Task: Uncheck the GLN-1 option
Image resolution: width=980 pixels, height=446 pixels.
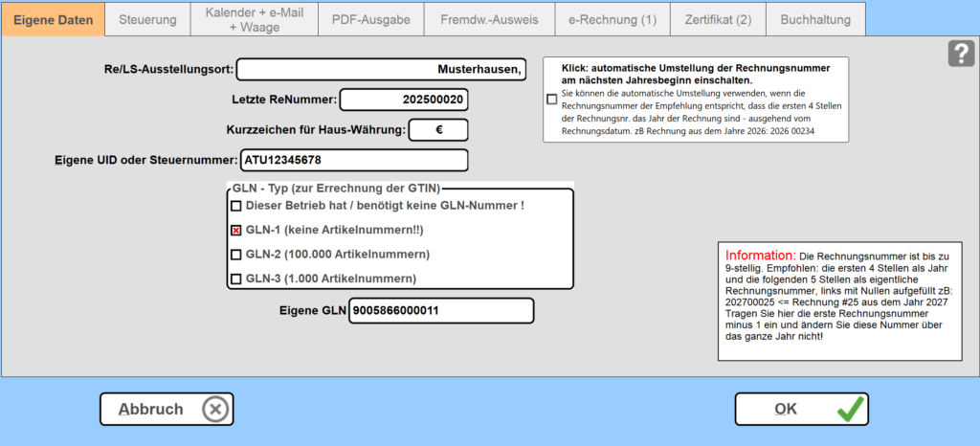Action: 235,231
